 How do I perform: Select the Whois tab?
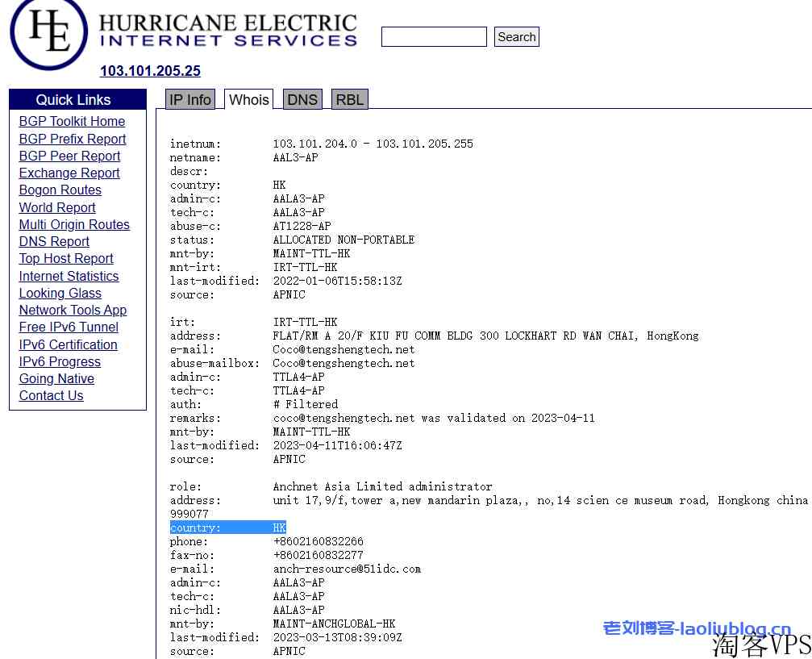[248, 99]
